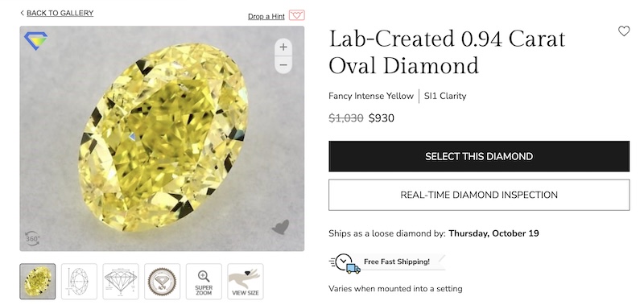Show the oval top-view diagram thumbnail

(x=79, y=282)
